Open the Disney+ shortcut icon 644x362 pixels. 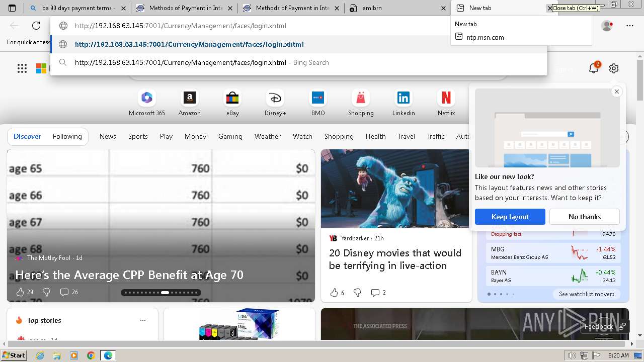pyautogui.click(x=275, y=98)
